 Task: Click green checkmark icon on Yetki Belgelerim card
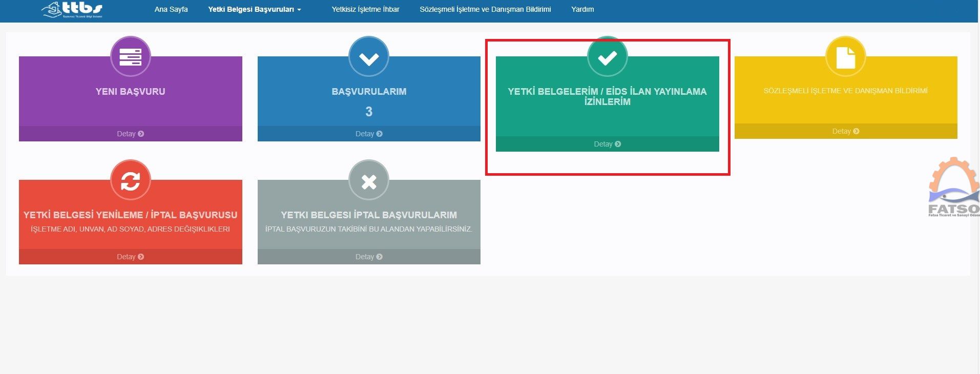(x=607, y=57)
